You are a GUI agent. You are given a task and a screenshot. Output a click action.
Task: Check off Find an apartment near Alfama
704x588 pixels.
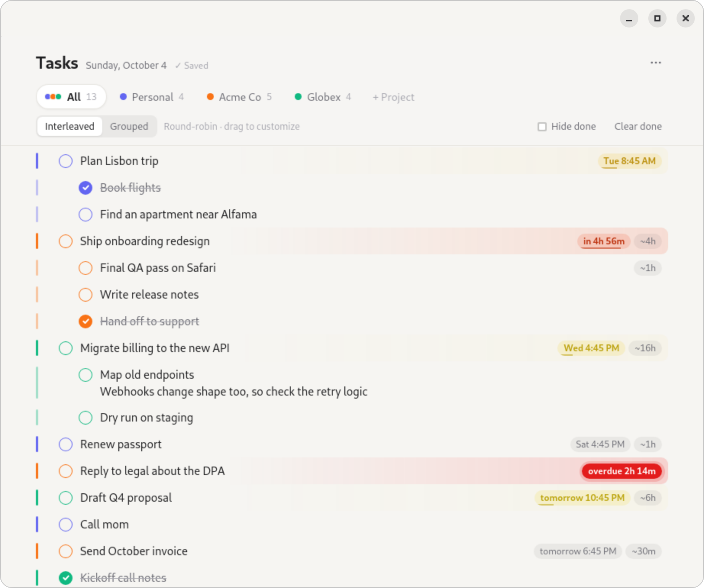86,215
